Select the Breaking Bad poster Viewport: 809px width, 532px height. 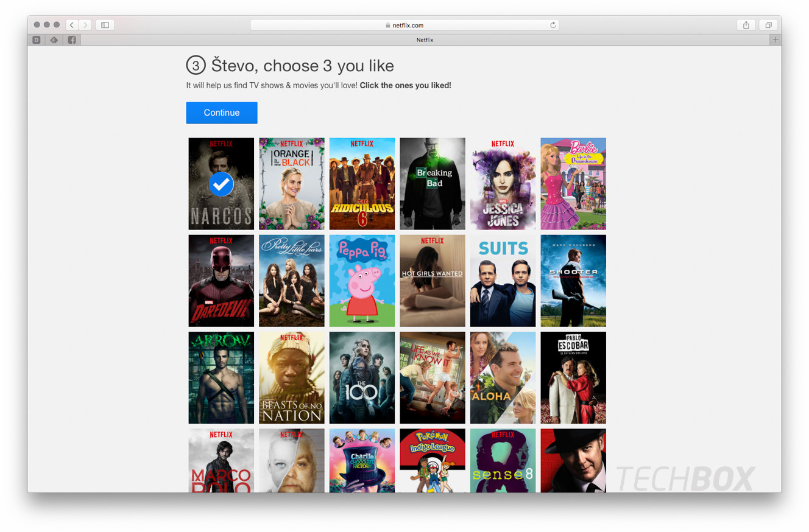pyautogui.click(x=433, y=183)
